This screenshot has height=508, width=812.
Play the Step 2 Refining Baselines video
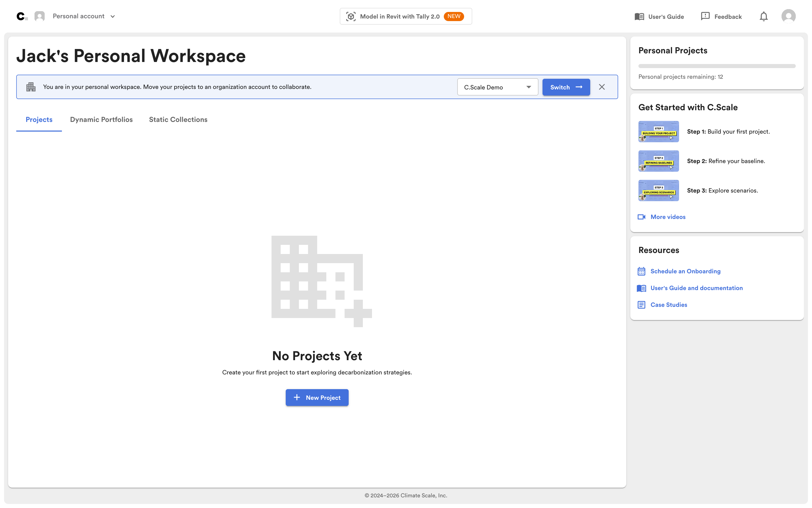coord(659,161)
